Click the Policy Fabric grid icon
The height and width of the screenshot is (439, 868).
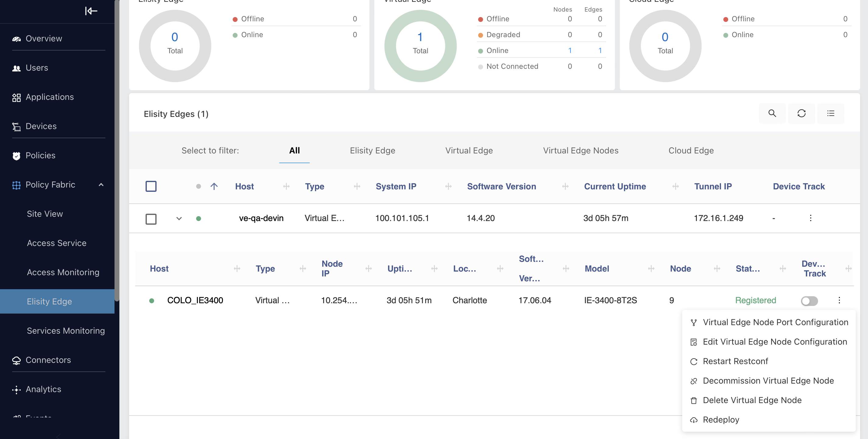click(x=16, y=185)
